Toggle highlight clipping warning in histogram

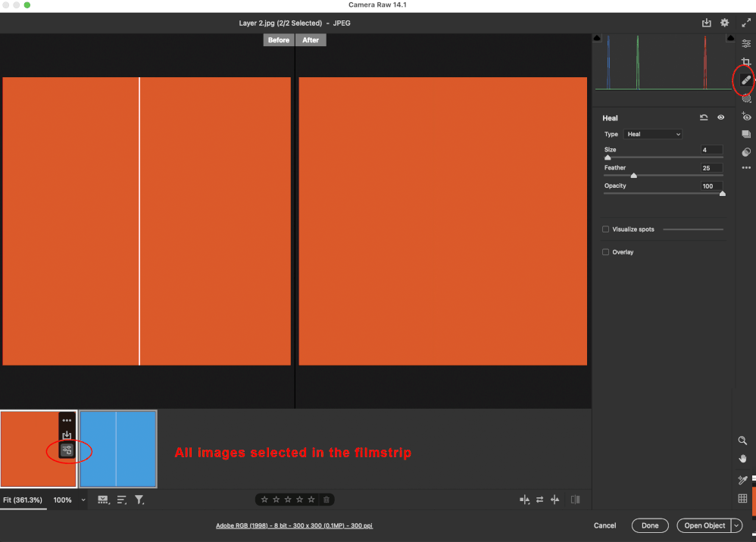(x=730, y=38)
